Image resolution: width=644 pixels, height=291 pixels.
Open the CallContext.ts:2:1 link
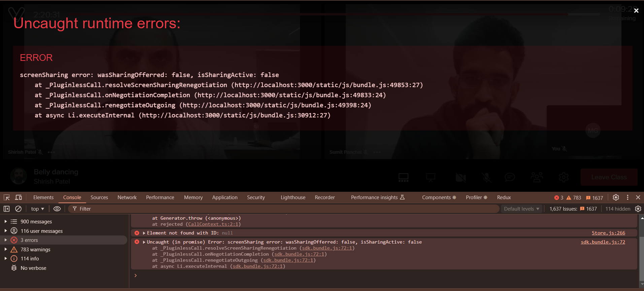click(213, 224)
